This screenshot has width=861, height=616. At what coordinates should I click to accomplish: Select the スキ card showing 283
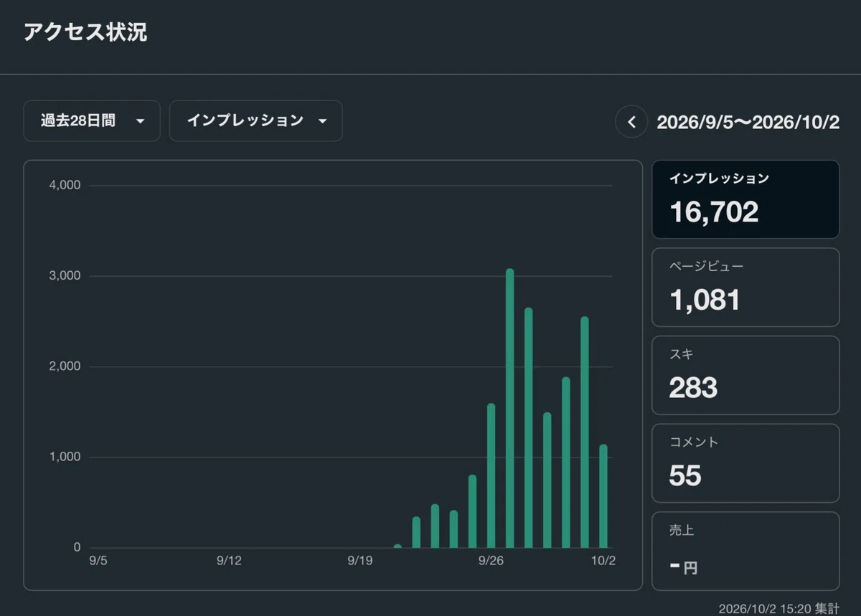click(x=745, y=375)
